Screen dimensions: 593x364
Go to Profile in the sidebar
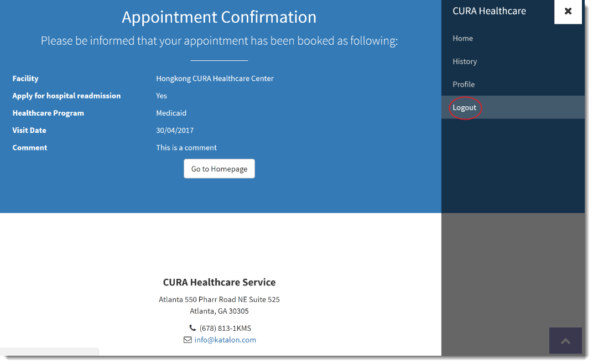point(464,84)
